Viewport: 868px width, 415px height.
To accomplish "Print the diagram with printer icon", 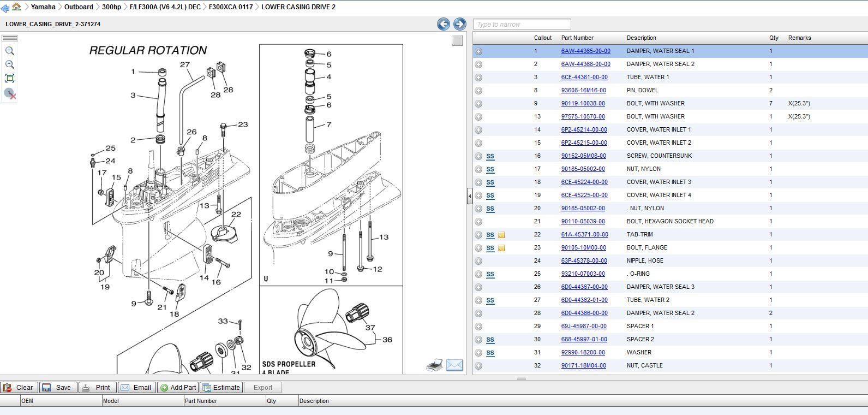I will pos(434,365).
